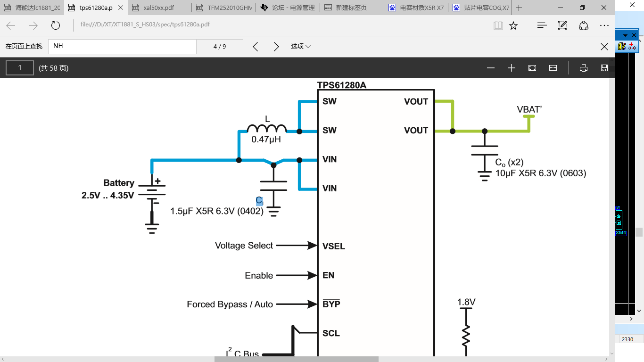This screenshot has width=644, height=362.
Task: Switch to the 海能达lc1881 tab
Action: (33, 8)
